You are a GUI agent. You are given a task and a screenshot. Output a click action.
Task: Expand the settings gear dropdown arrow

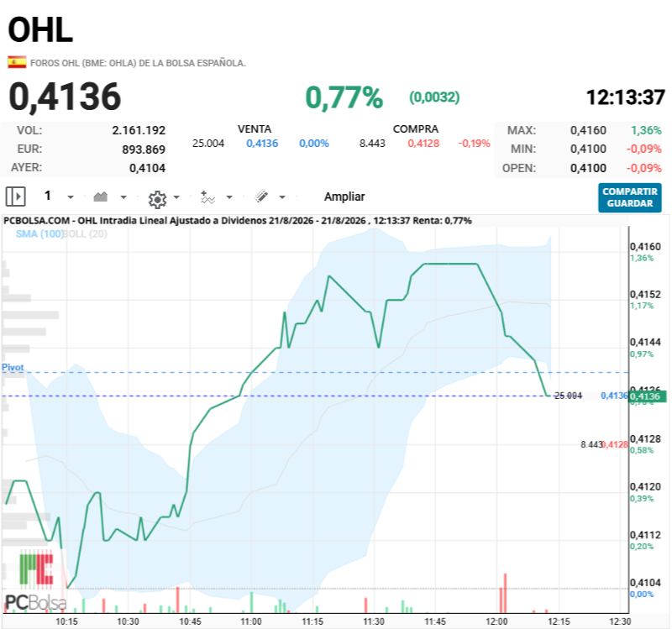click(x=176, y=197)
